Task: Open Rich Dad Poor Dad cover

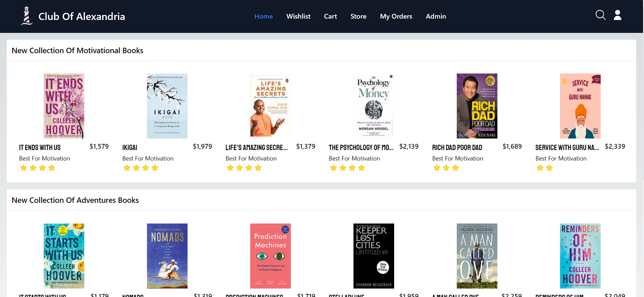Action: [477, 106]
